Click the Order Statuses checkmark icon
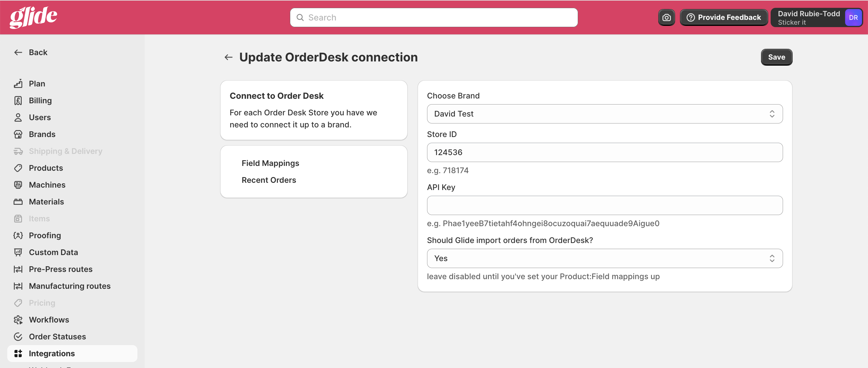The width and height of the screenshot is (868, 368). click(x=18, y=336)
